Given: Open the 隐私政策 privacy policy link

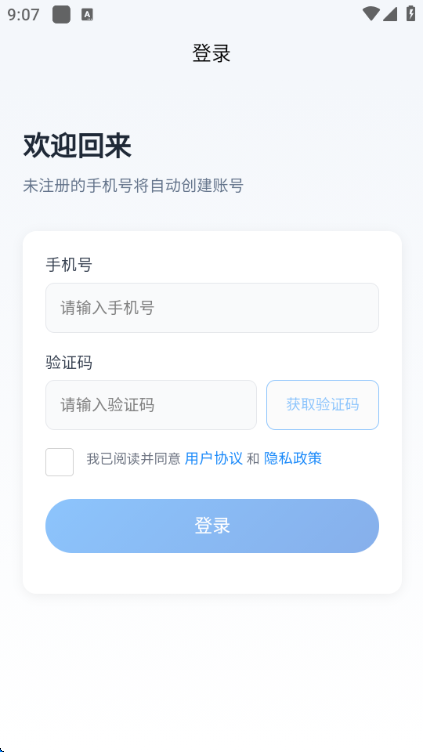Looking at the screenshot, I should click(x=293, y=459).
